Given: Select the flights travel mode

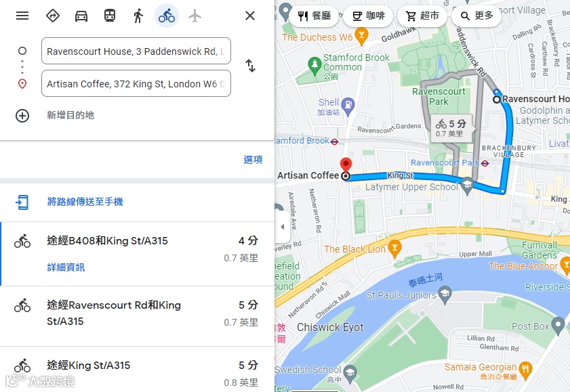Looking at the screenshot, I should click(x=195, y=16).
